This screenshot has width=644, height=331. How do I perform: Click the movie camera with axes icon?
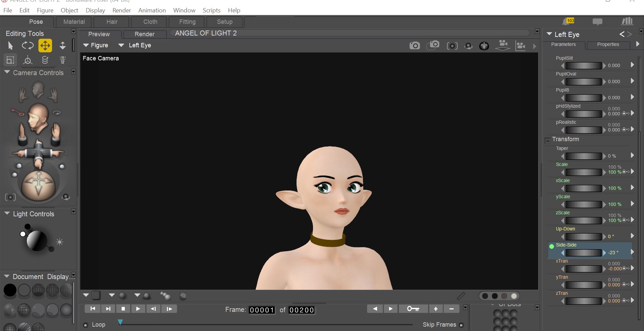coord(521,46)
